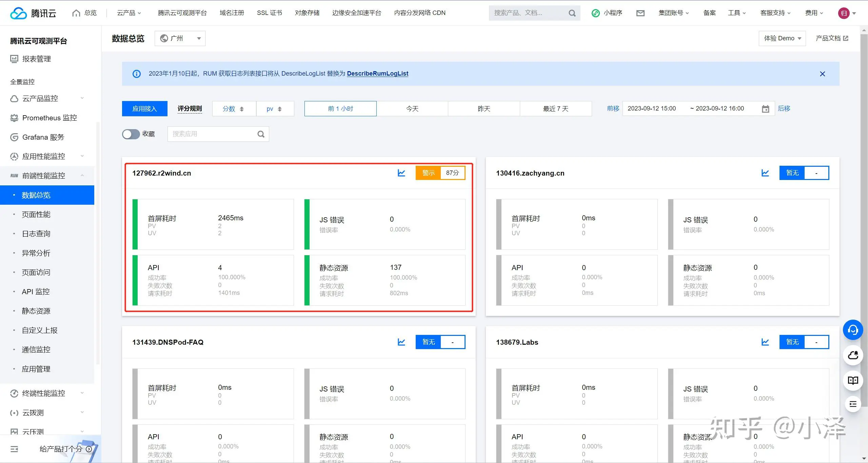The height and width of the screenshot is (463, 868).
Task: Open the 体验 Demo dropdown
Action: click(782, 38)
